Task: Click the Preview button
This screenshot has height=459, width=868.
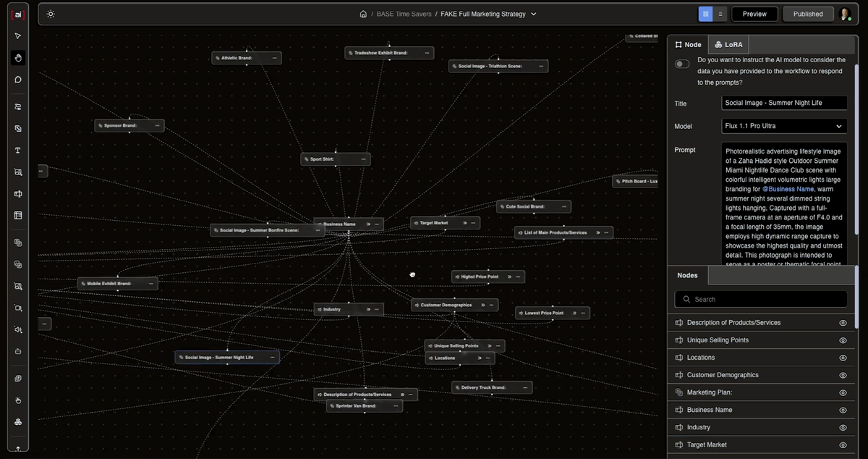Action: 754,14
